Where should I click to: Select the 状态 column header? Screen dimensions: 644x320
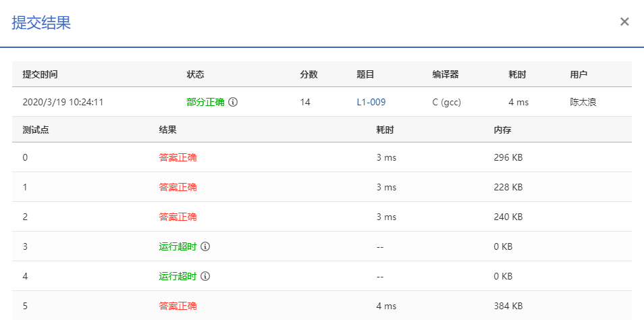pyautogui.click(x=195, y=74)
